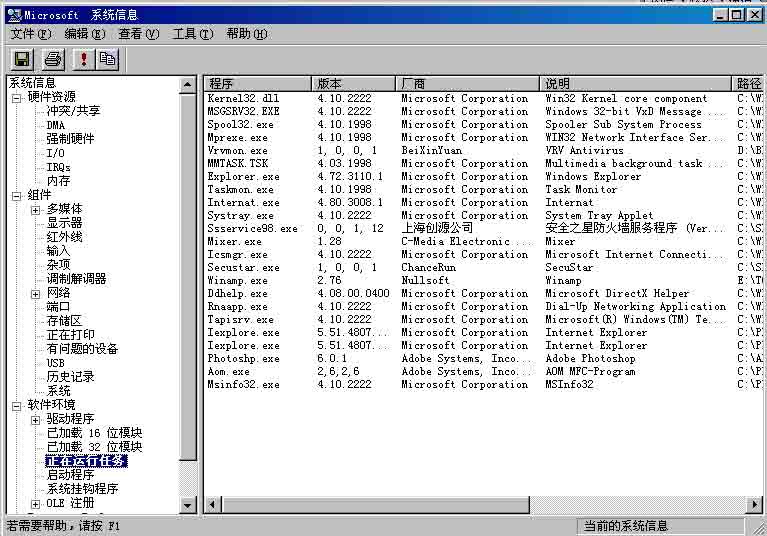This screenshot has height=536, width=767.
Task: Sort by the 说明 column header
Action: [635, 84]
